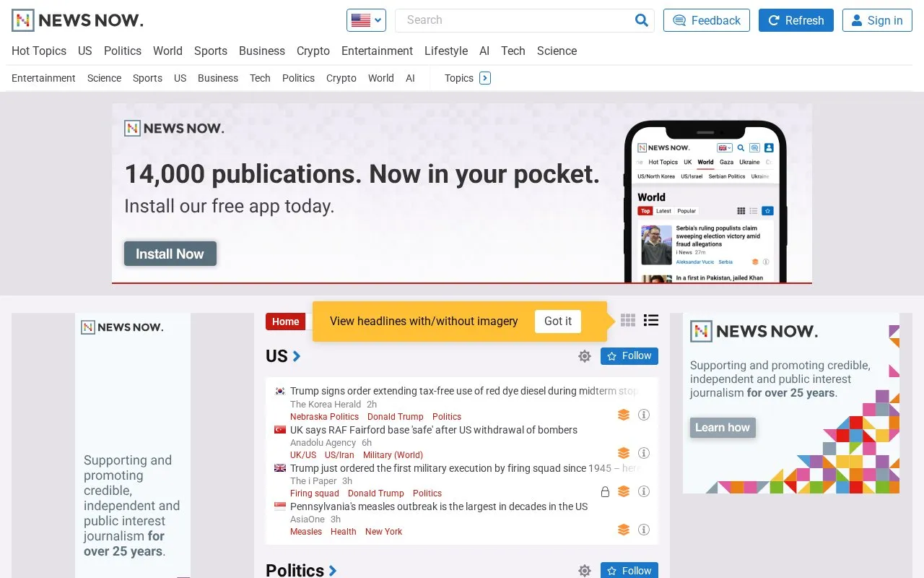Click Military (World) topic tag
The height and width of the screenshot is (578, 924).
coord(393,455)
